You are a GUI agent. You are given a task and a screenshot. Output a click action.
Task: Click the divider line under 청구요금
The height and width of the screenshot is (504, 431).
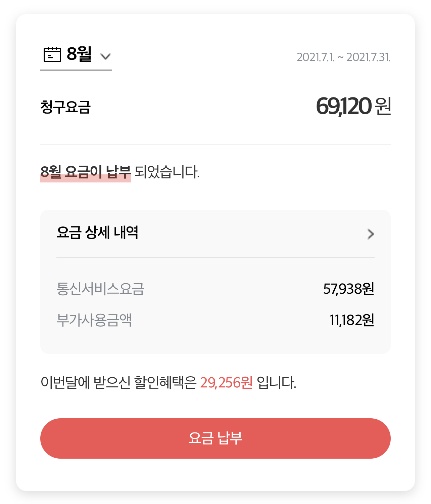click(x=215, y=144)
